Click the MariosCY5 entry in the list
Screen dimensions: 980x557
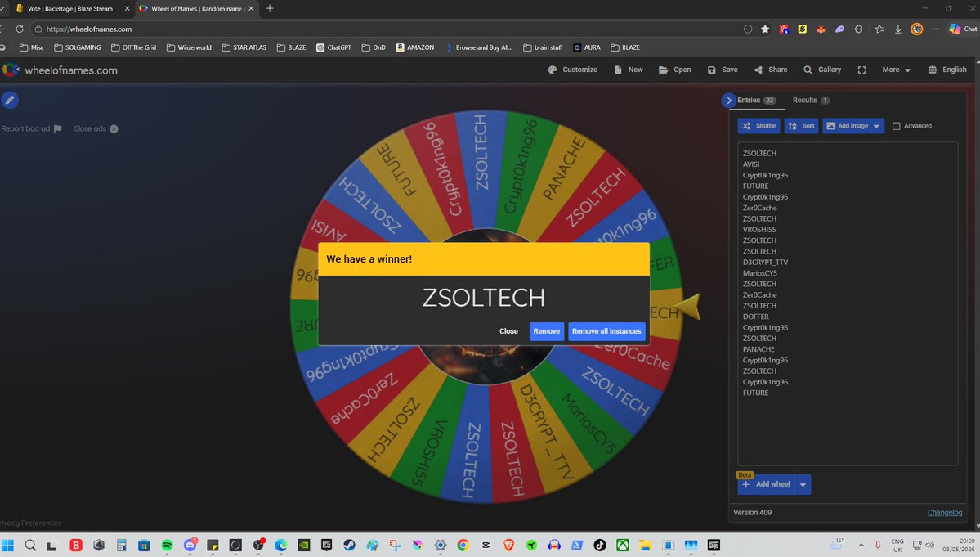(x=760, y=273)
